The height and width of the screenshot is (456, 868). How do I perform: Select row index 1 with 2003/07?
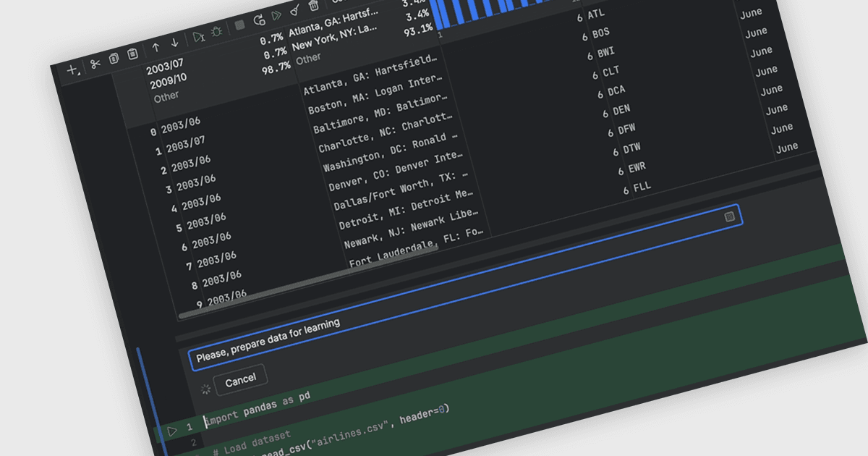(x=158, y=151)
